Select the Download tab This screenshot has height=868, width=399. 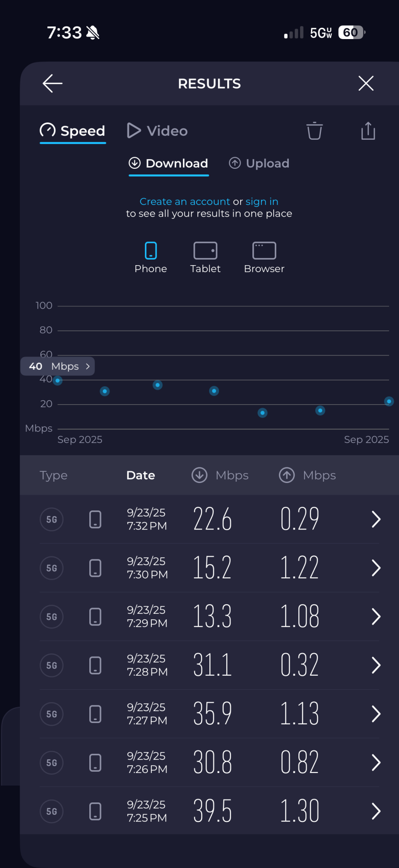point(169,163)
